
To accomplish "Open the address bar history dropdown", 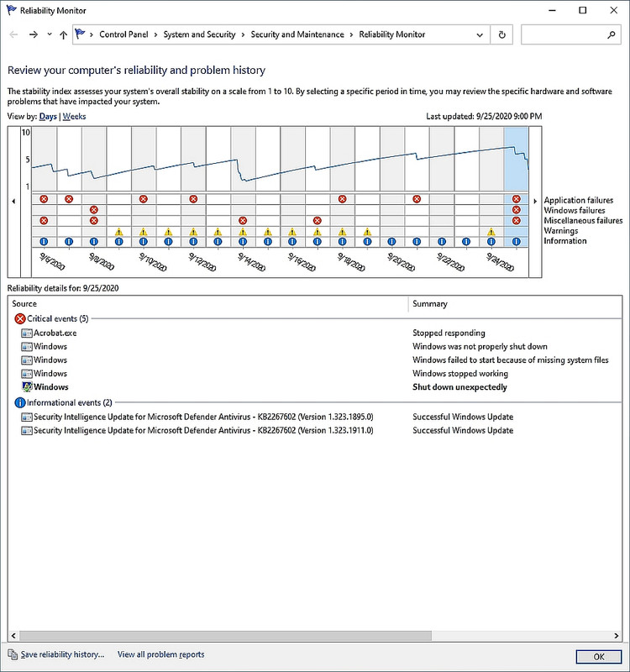I will click(480, 34).
